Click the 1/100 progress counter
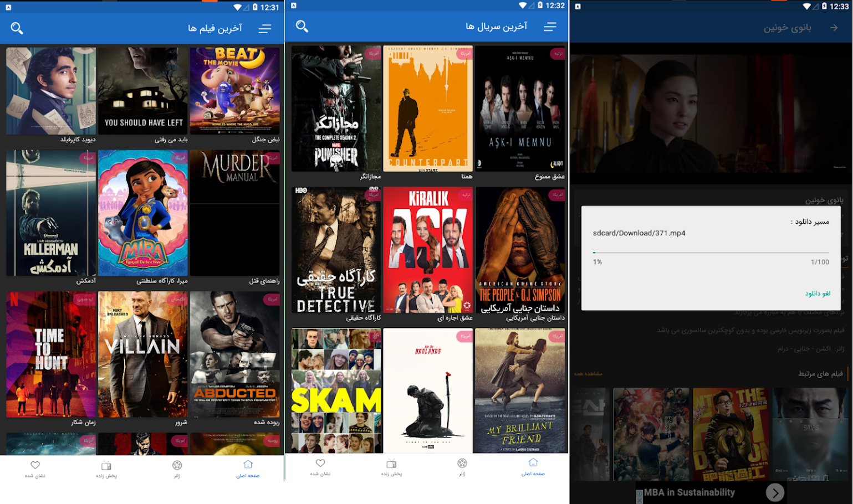Screen dimensions: 853x504 (x=820, y=262)
